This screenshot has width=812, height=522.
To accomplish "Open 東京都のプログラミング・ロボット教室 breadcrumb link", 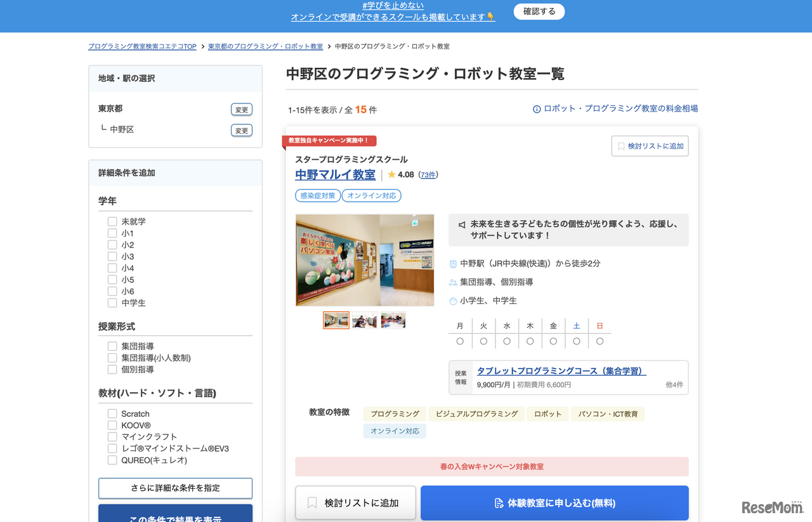I will point(265,46).
